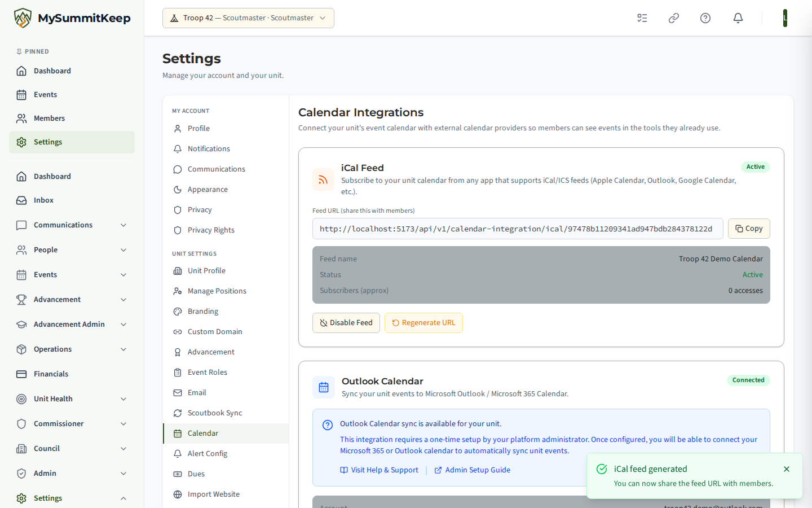Expand the Advancement Admin section chevron

point(123,325)
